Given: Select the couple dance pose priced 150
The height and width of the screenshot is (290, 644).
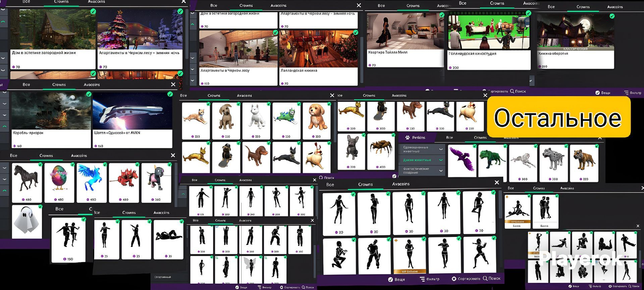Looking at the screenshot, I should (68, 240).
